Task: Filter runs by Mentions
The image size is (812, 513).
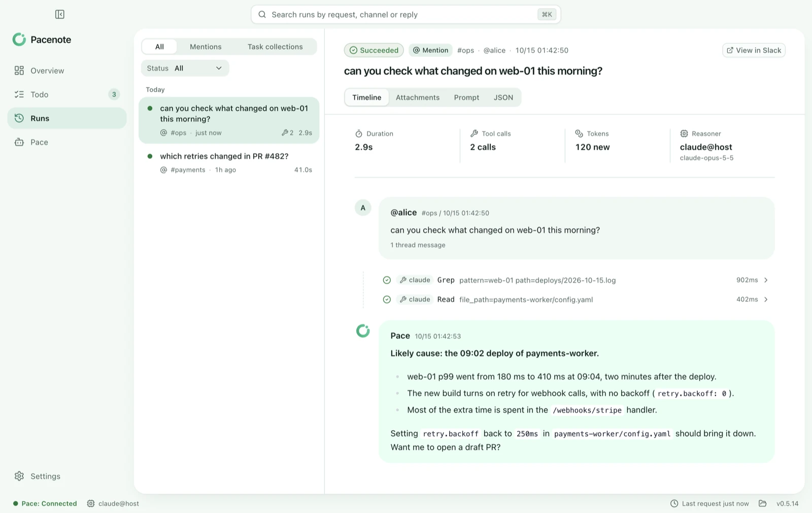Action: [206, 47]
